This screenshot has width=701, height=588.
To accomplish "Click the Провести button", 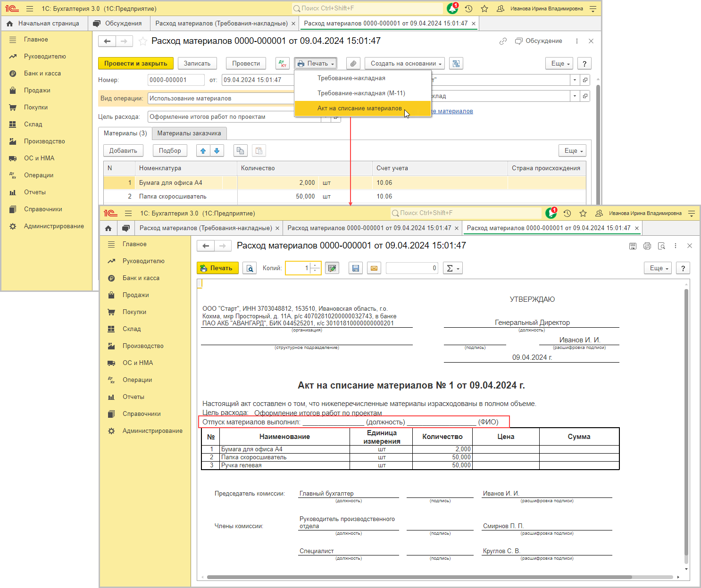I will coord(246,63).
